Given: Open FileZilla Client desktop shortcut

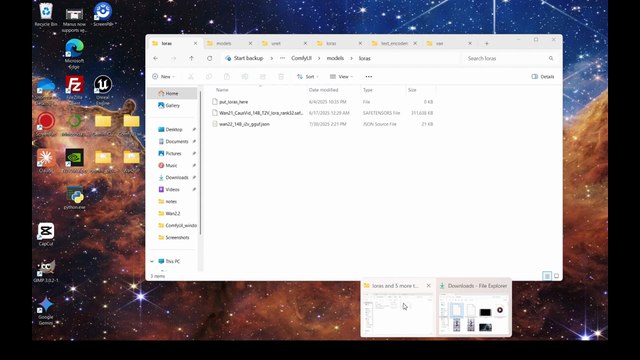Looking at the screenshot, I should coord(74,90).
